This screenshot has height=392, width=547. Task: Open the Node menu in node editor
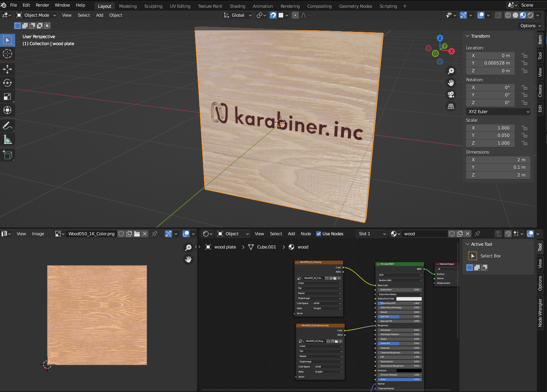tap(306, 234)
